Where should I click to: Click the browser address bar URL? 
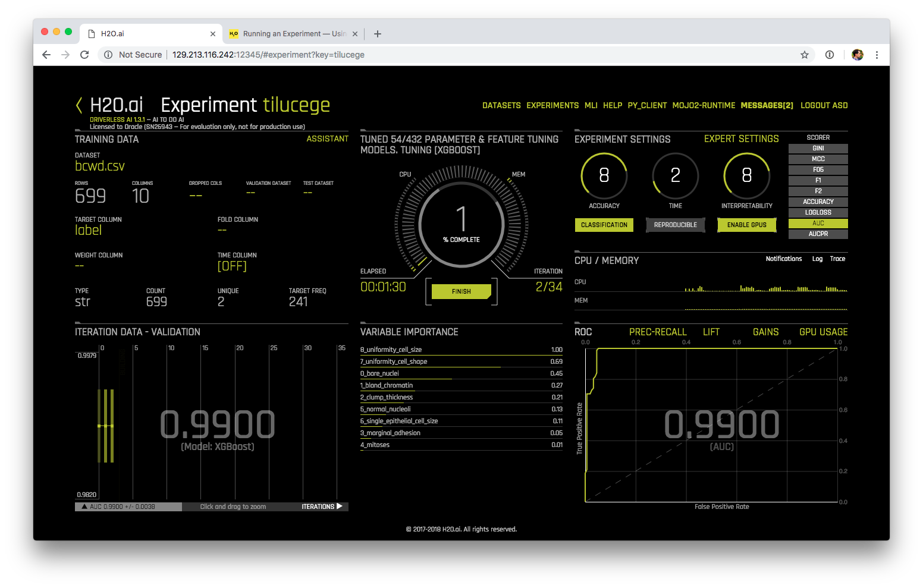[x=268, y=55]
